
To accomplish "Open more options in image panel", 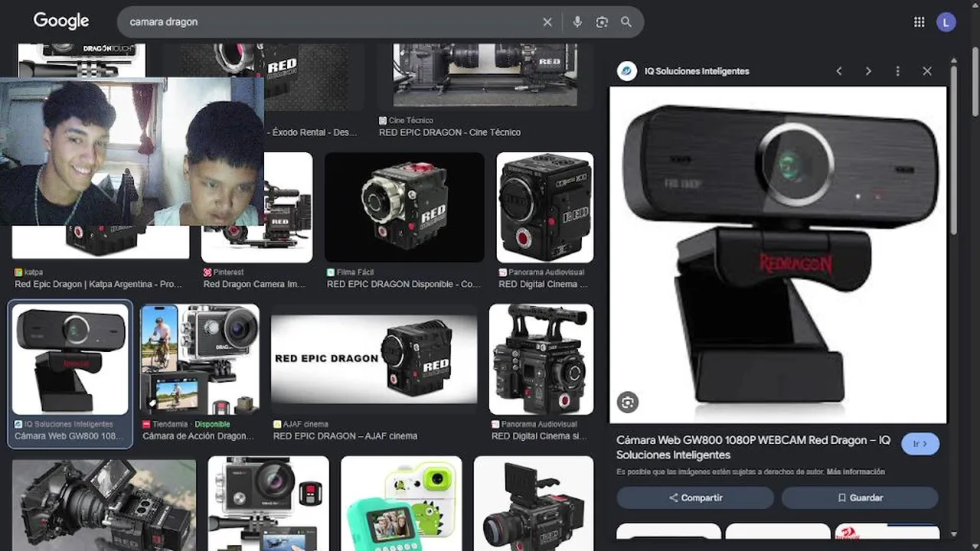I will pyautogui.click(x=897, y=71).
